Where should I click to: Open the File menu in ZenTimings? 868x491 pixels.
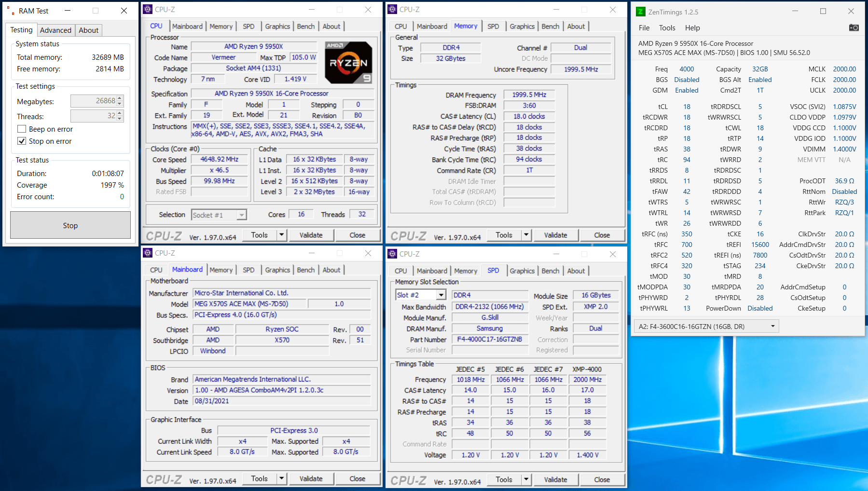click(644, 27)
